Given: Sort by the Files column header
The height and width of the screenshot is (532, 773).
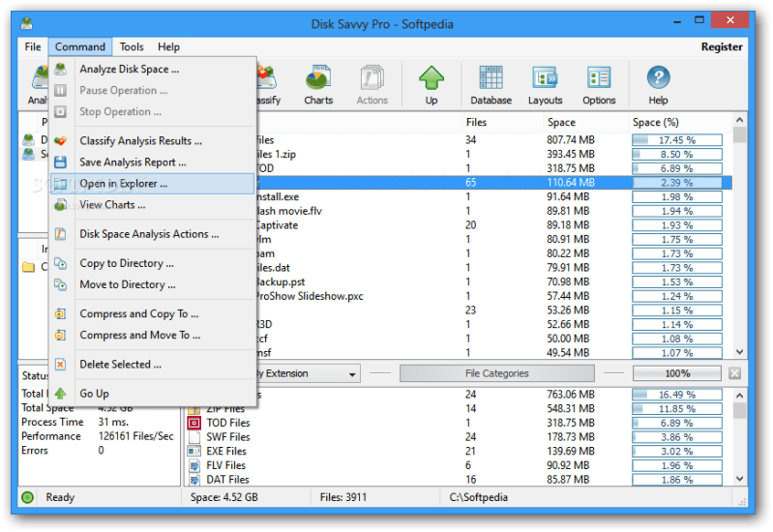Looking at the screenshot, I should (502, 122).
